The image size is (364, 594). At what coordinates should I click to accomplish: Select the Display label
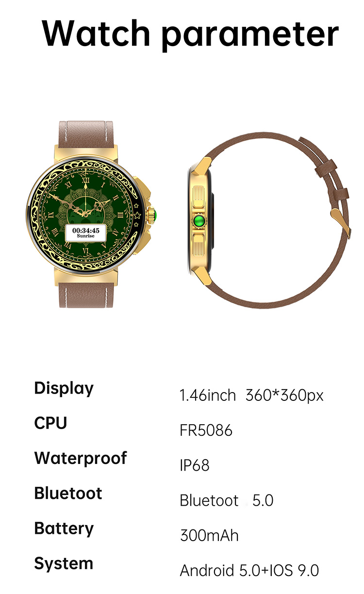click(x=64, y=388)
